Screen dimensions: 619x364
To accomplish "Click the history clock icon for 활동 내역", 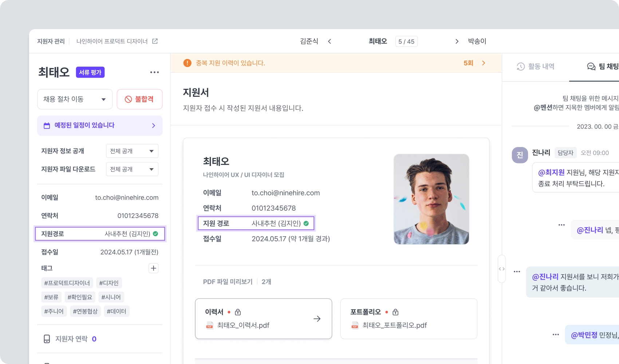I will [521, 66].
